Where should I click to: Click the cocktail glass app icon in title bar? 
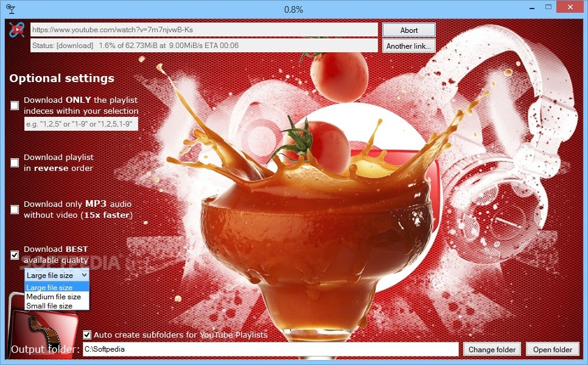11,9
